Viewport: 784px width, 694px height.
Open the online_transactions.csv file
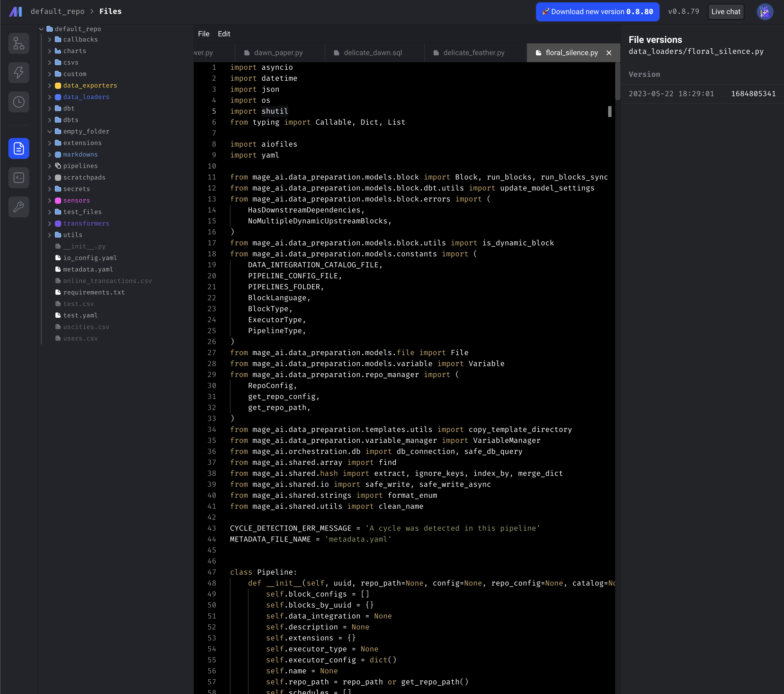[107, 281]
